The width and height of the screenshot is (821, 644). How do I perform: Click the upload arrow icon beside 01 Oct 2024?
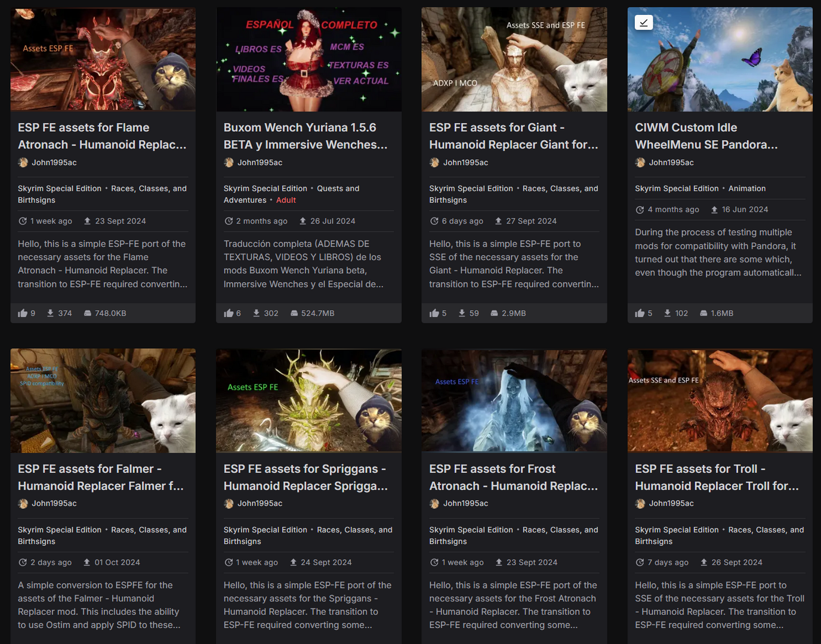tap(87, 562)
